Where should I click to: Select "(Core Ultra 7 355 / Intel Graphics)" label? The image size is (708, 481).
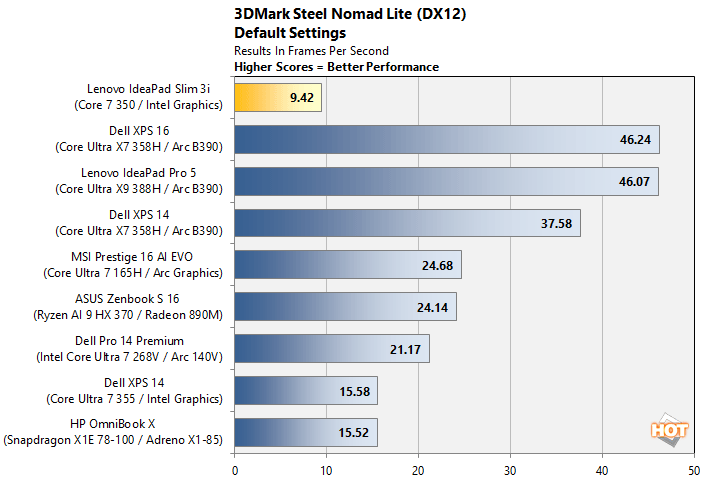135,399
